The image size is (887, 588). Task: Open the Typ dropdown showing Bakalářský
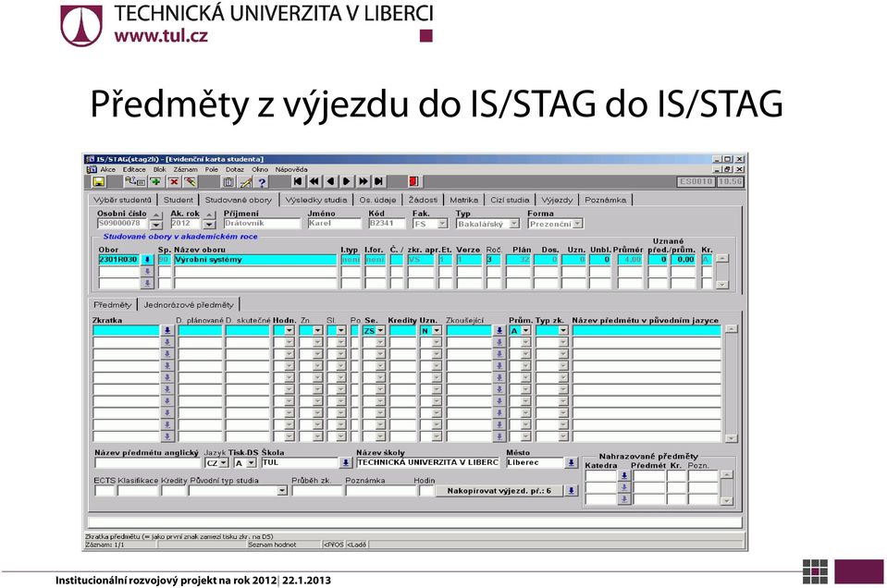click(513, 224)
